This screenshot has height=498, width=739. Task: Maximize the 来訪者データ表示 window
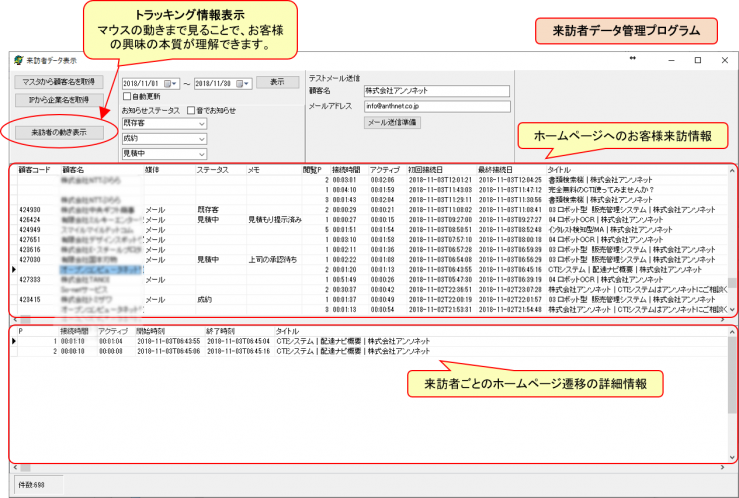pyautogui.click(x=698, y=60)
